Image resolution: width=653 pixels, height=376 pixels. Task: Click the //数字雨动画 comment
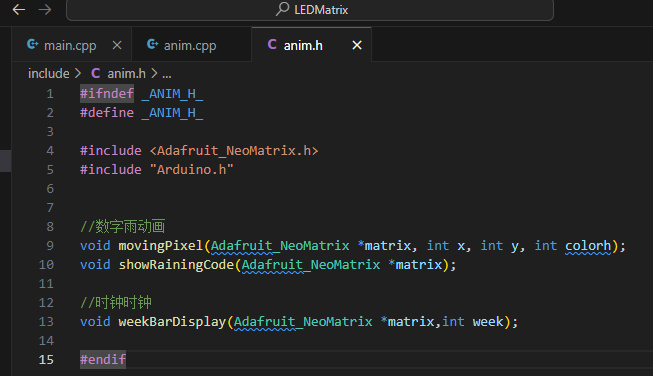click(x=122, y=227)
